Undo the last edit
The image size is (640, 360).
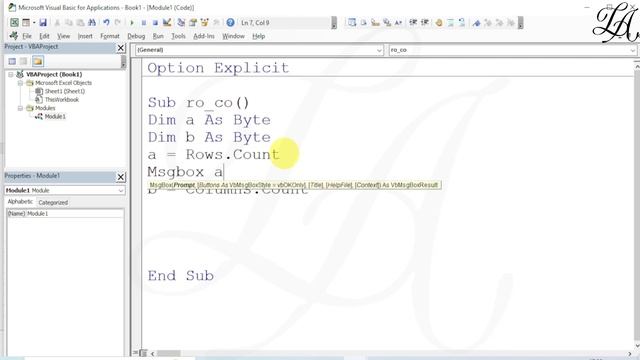tap(107, 23)
